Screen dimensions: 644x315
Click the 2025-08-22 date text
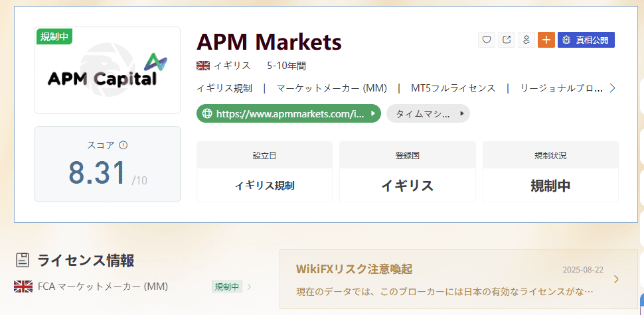point(583,269)
